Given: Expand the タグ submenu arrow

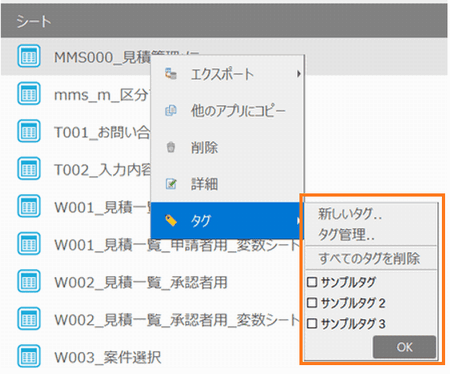Looking at the screenshot, I should point(298,220).
